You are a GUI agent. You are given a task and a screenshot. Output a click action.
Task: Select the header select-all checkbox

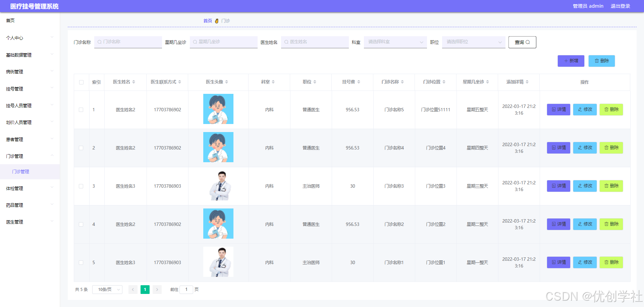tap(81, 82)
